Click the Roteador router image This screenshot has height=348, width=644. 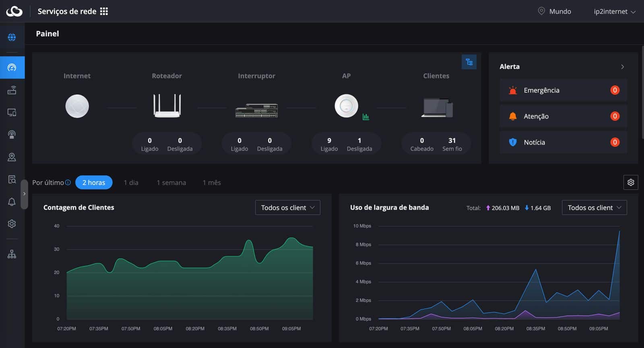pyautogui.click(x=167, y=106)
